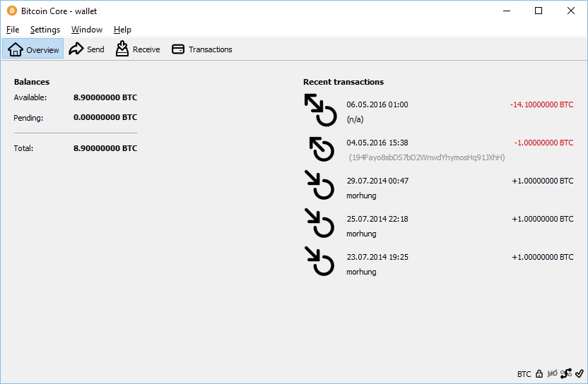Screen dimensions: 588x384
Task: Click the Available balance value
Action: pos(105,97)
